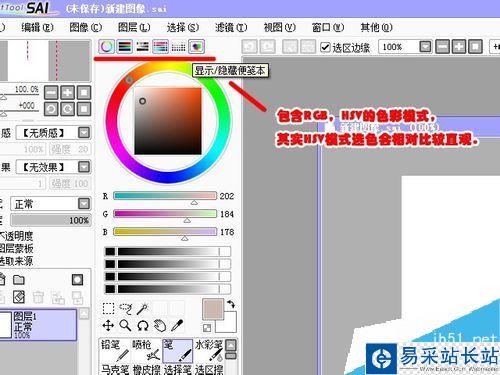
Task: Click the background color swatch
Action: [x=230, y=325]
